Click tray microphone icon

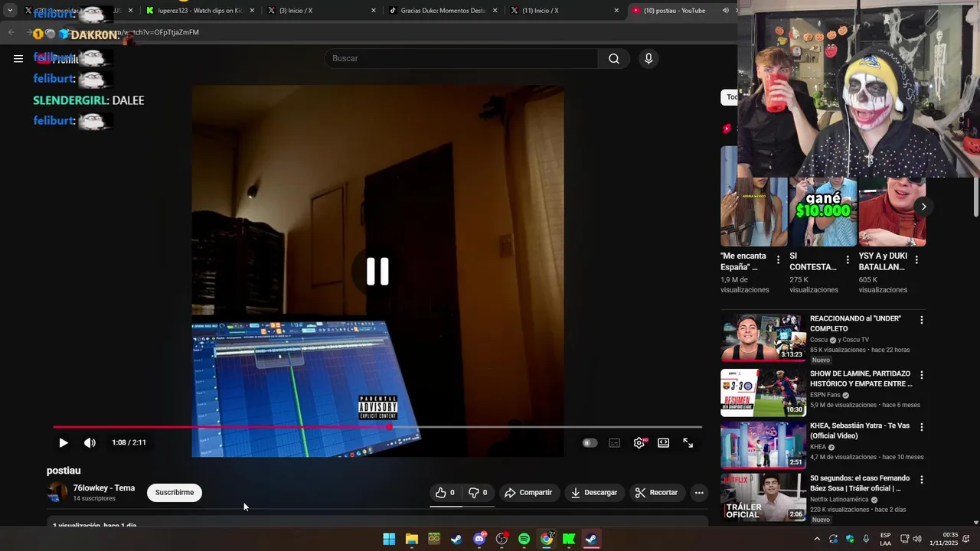[866, 539]
